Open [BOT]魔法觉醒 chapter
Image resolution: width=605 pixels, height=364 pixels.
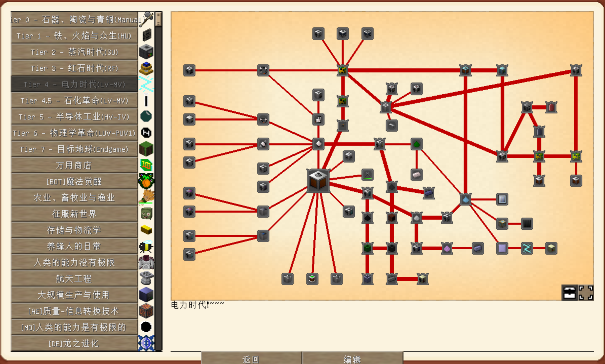pos(74,181)
